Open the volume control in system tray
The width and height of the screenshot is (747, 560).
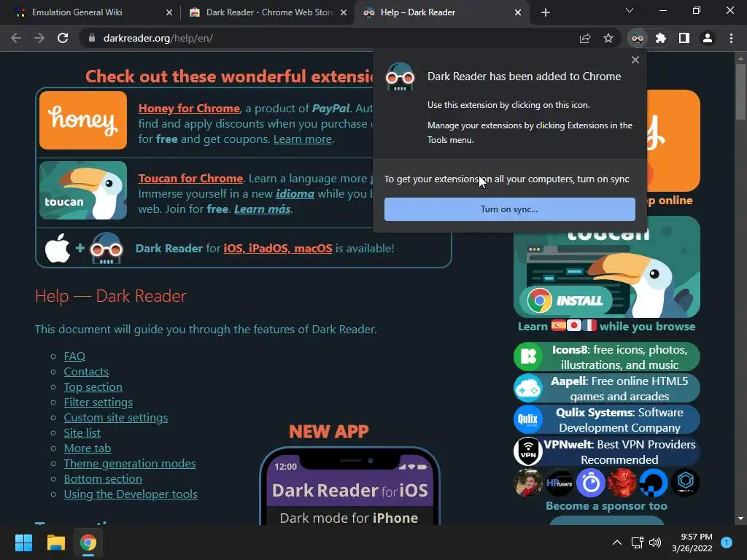click(656, 542)
